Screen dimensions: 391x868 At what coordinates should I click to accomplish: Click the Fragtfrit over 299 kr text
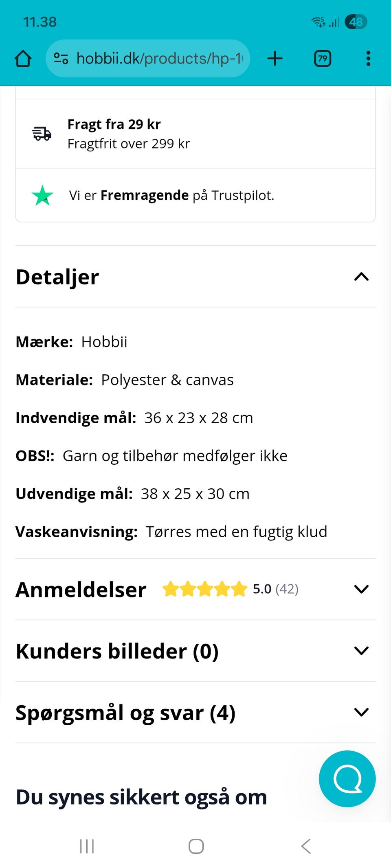click(129, 143)
